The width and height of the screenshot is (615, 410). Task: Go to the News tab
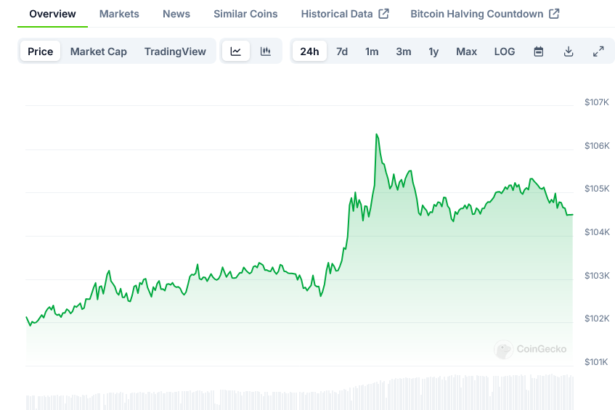pos(176,14)
